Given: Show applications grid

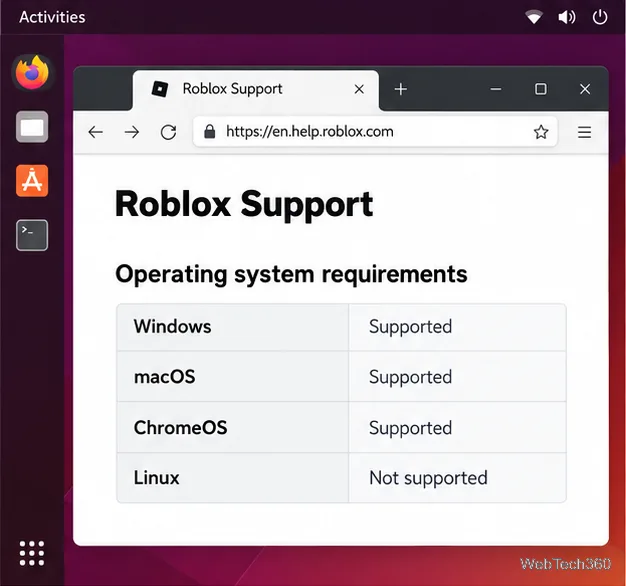Looking at the screenshot, I should coord(32,553).
